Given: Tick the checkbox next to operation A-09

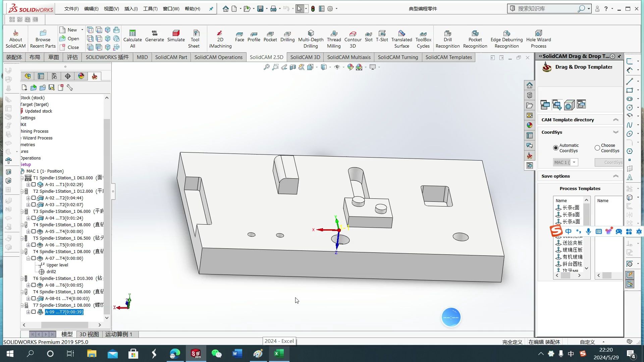Looking at the screenshot, I should click(x=34, y=312).
